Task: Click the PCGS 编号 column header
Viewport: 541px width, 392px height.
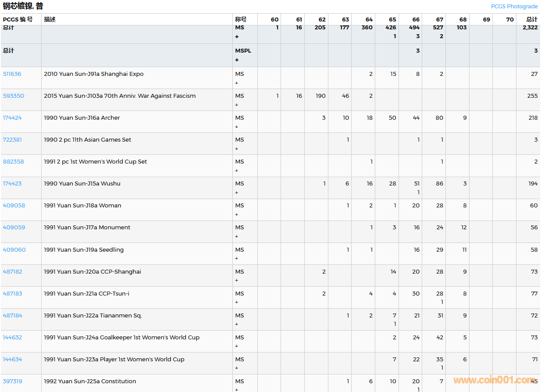Action: [x=18, y=19]
